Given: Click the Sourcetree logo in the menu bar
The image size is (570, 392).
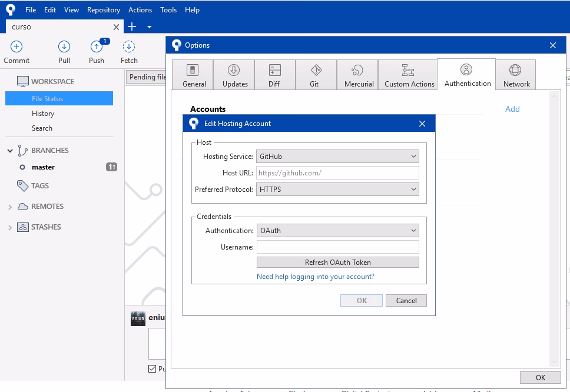Looking at the screenshot, I should pyautogui.click(x=11, y=10).
